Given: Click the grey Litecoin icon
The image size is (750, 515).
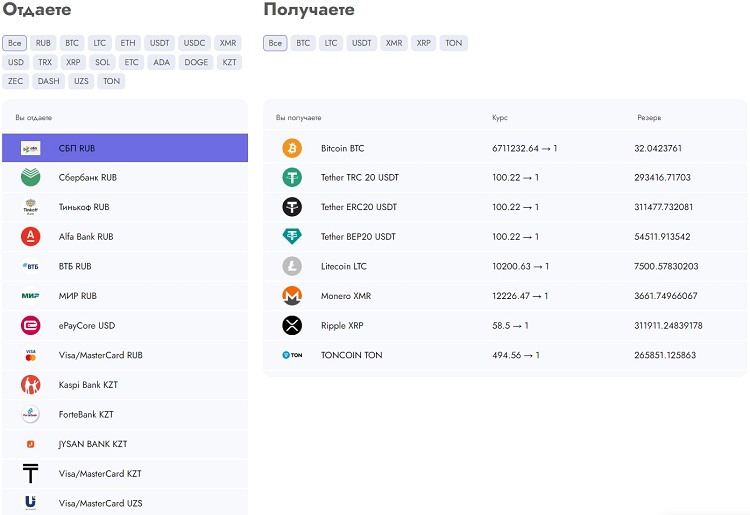Looking at the screenshot, I should 292,266.
